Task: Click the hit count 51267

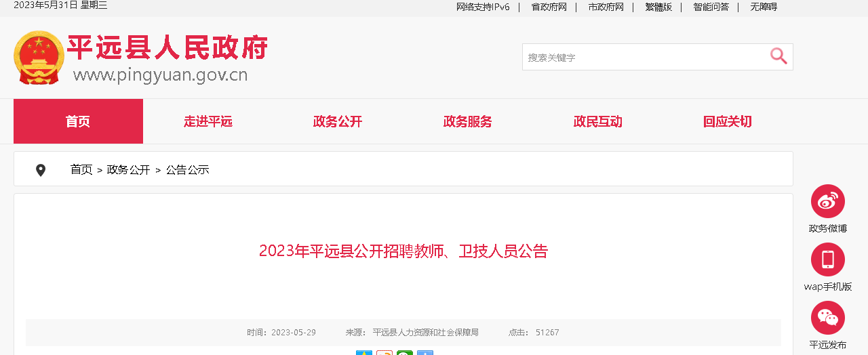Action: [x=547, y=333]
